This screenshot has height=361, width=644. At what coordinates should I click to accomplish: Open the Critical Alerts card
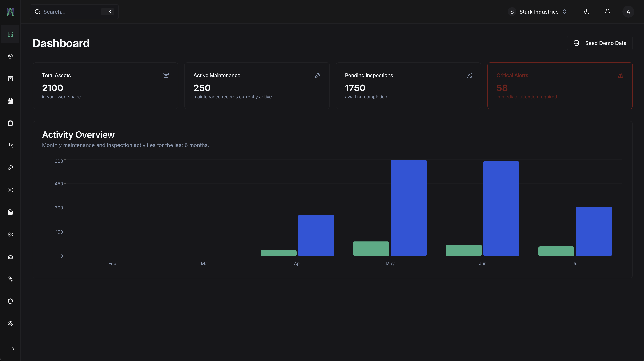560,86
